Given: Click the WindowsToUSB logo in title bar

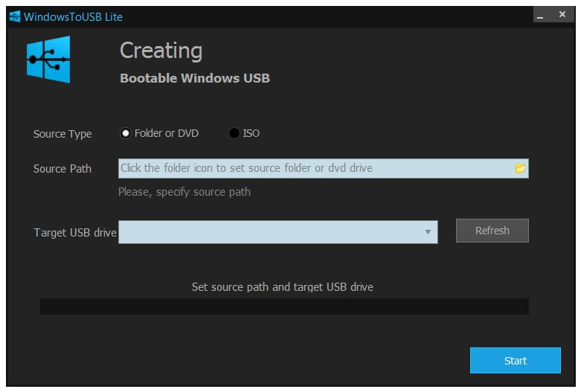Looking at the screenshot, I should 15,16.
